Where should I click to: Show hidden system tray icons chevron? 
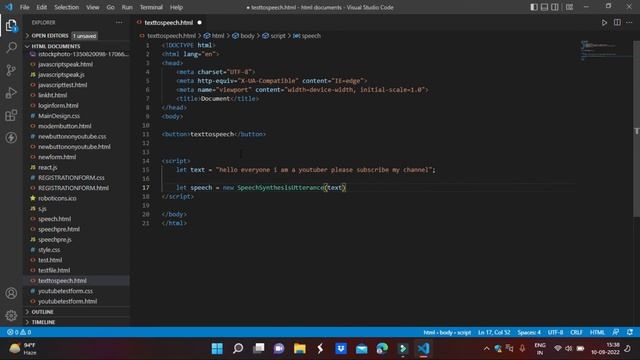coord(486,349)
